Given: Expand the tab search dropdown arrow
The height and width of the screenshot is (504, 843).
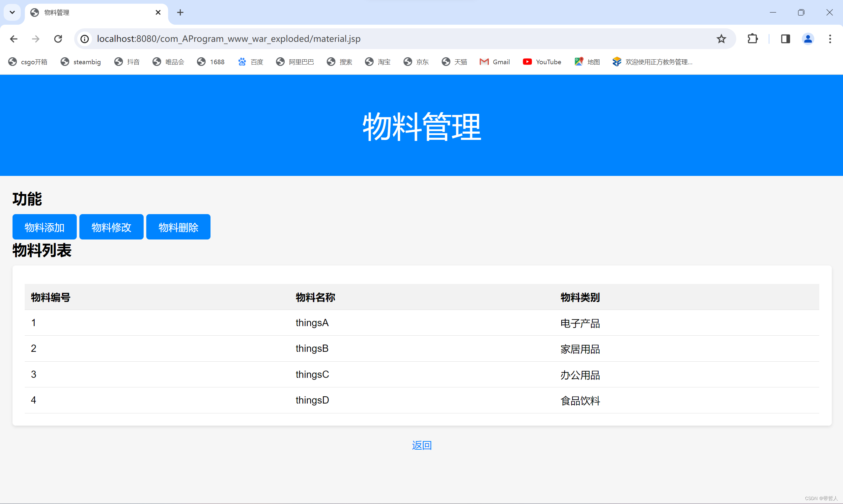Looking at the screenshot, I should (x=12, y=13).
